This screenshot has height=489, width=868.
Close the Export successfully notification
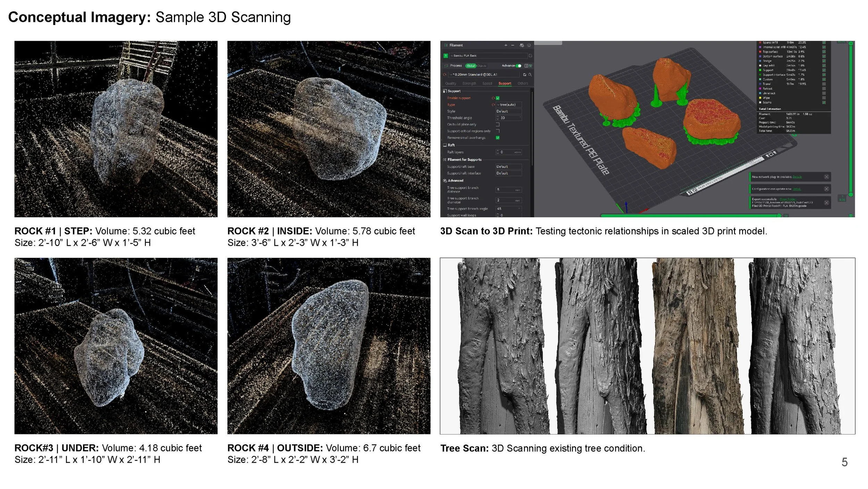[x=826, y=203]
